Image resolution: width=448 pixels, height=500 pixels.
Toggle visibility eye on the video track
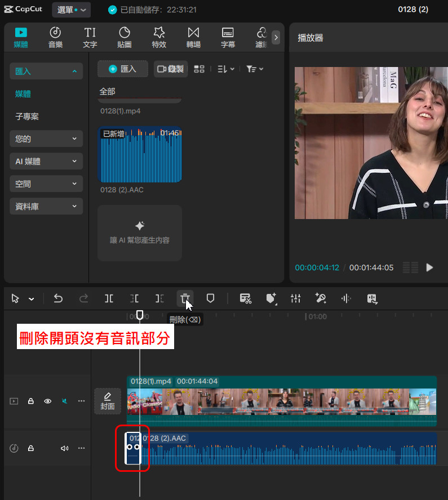(x=48, y=401)
